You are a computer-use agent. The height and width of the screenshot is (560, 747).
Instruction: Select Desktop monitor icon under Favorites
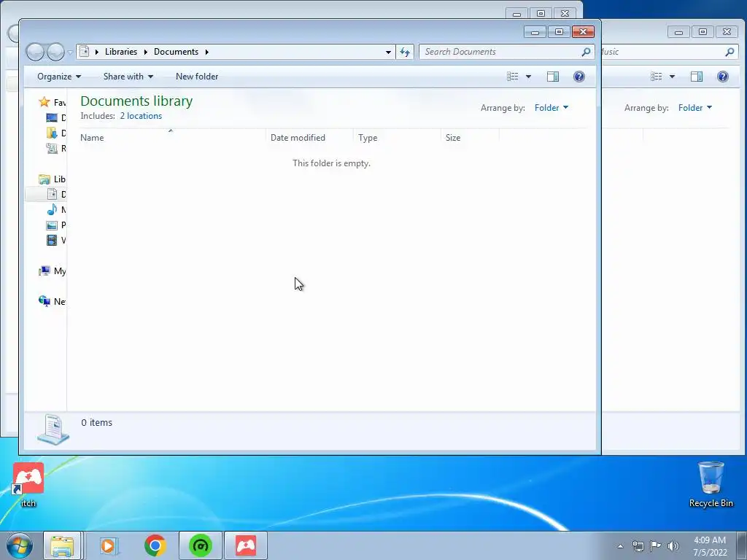tap(52, 117)
